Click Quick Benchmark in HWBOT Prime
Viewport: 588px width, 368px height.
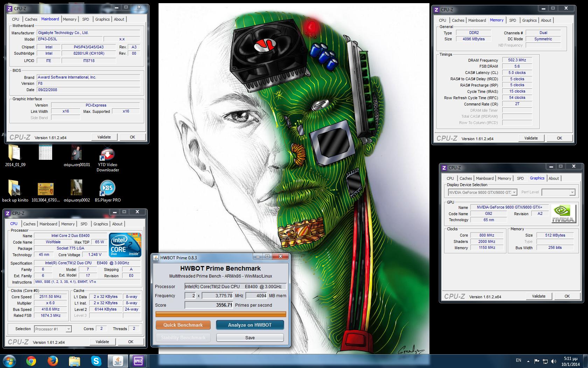tap(183, 325)
